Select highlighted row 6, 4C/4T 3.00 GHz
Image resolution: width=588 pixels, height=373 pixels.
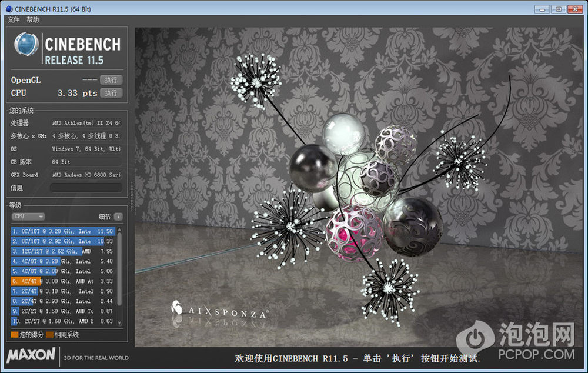63,281
